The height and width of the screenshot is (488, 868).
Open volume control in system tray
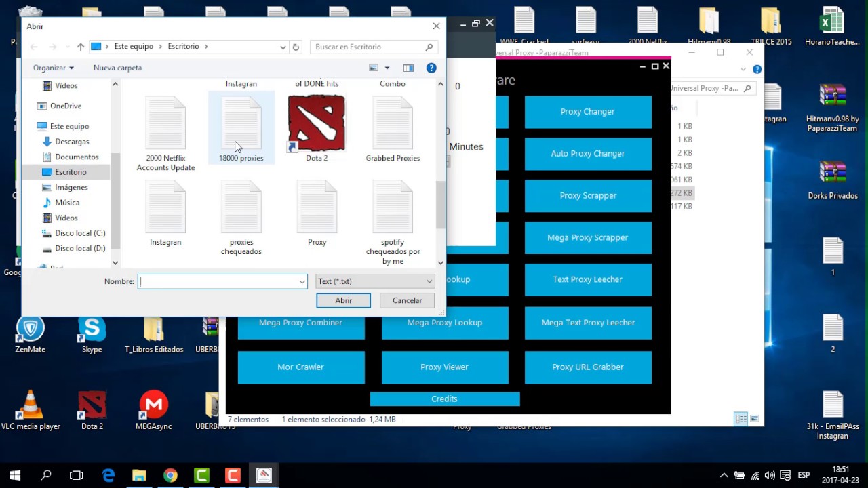770,475
